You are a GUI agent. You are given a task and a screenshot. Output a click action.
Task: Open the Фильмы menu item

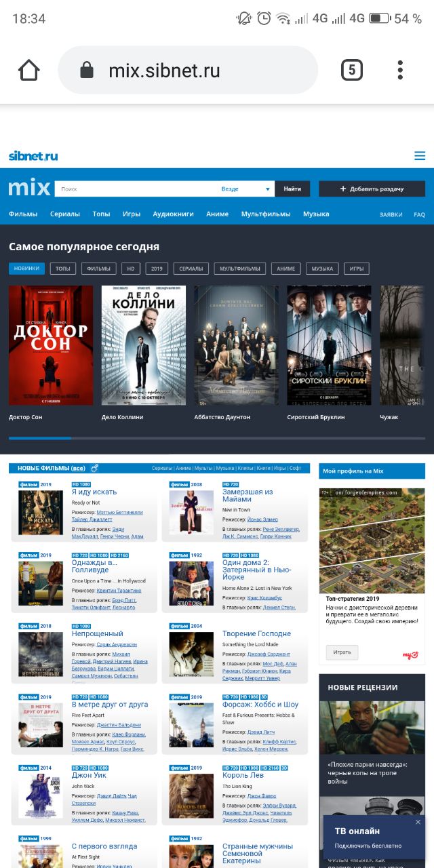click(x=23, y=214)
